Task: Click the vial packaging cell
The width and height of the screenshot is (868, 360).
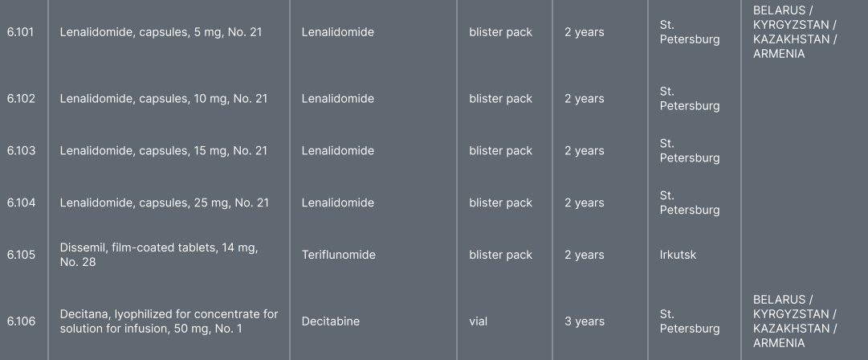Action: (x=478, y=321)
